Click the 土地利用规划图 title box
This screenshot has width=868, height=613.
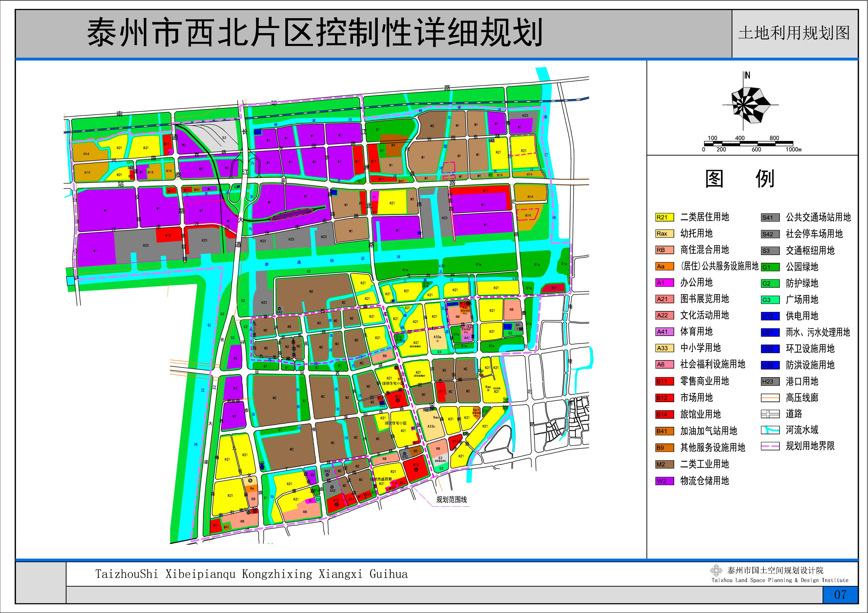pyautogui.click(x=794, y=33)
